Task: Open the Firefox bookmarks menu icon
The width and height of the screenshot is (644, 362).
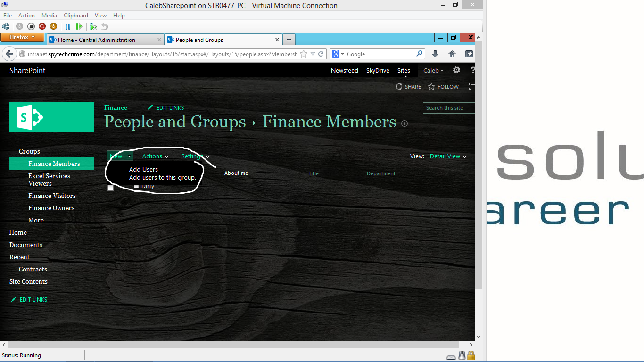Action: click(x=469, y=54)
